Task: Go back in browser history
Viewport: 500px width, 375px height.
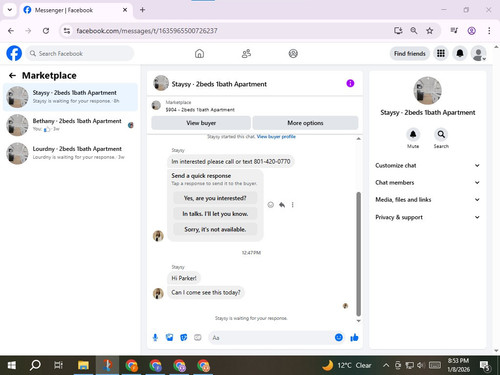Action: click(x=11, y=31)
